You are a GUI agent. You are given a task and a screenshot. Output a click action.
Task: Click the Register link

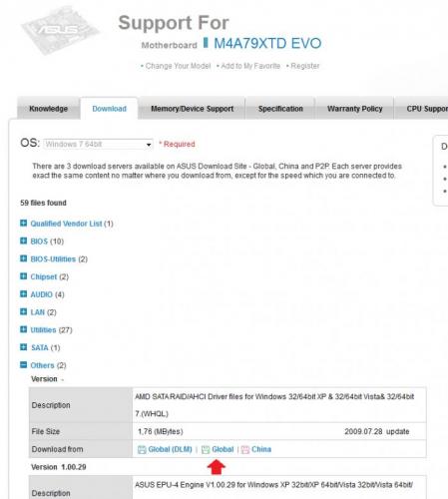click(305, 66)
